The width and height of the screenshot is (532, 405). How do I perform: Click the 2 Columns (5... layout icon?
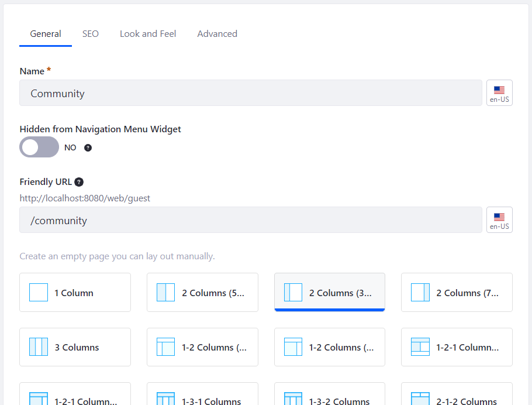(x=166, y=293)
